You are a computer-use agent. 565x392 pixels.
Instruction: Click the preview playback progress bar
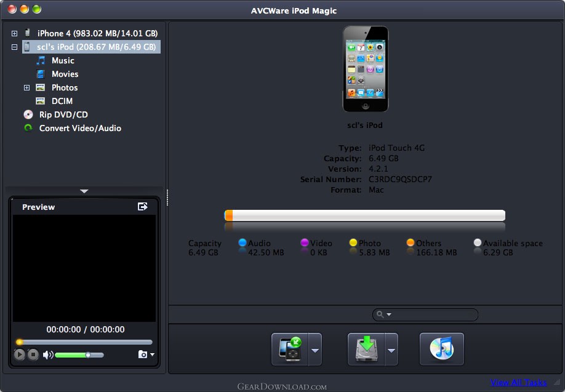[84, 342]
